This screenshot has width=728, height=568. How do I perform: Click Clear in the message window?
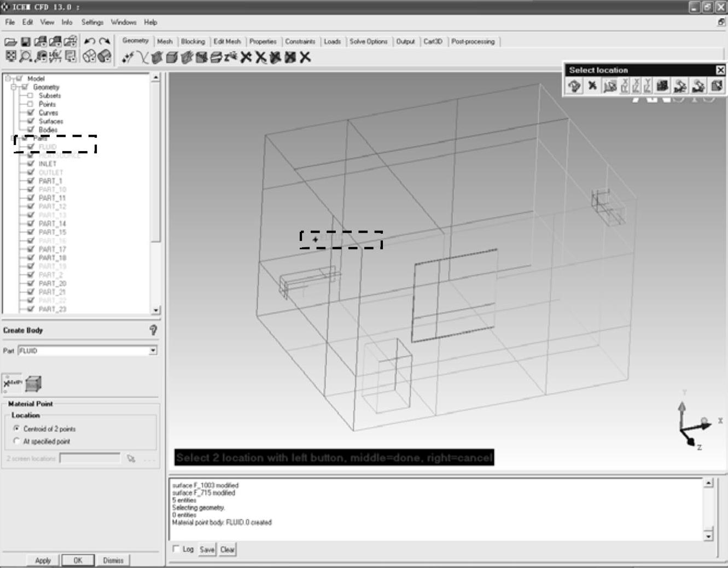pyautogui.click(x=228, y=549)
